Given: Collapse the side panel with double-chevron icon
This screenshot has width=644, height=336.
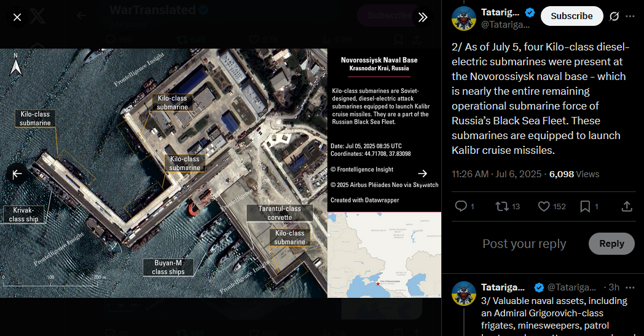Looking at the screenshot, I should click(x=423, y=17).
